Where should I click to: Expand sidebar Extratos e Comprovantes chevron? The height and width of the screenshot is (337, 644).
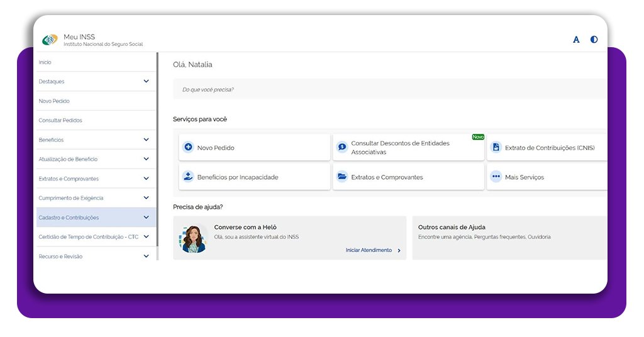(146, 179)
